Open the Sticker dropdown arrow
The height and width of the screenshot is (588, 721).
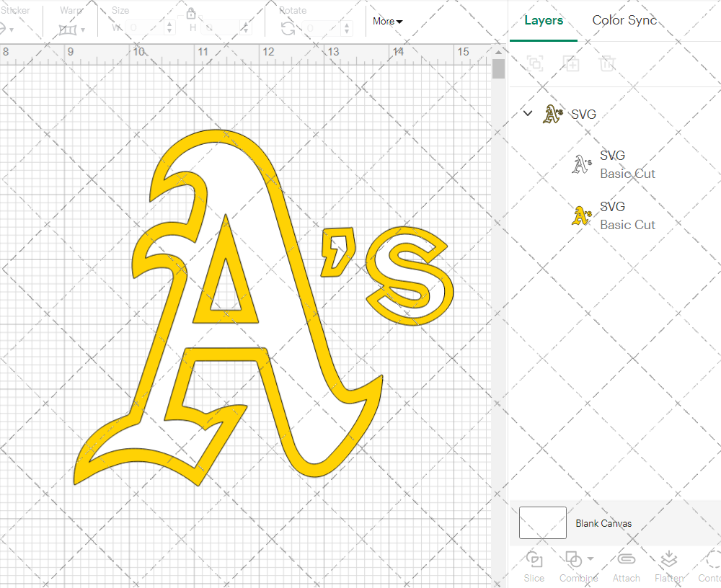[12, 30]
